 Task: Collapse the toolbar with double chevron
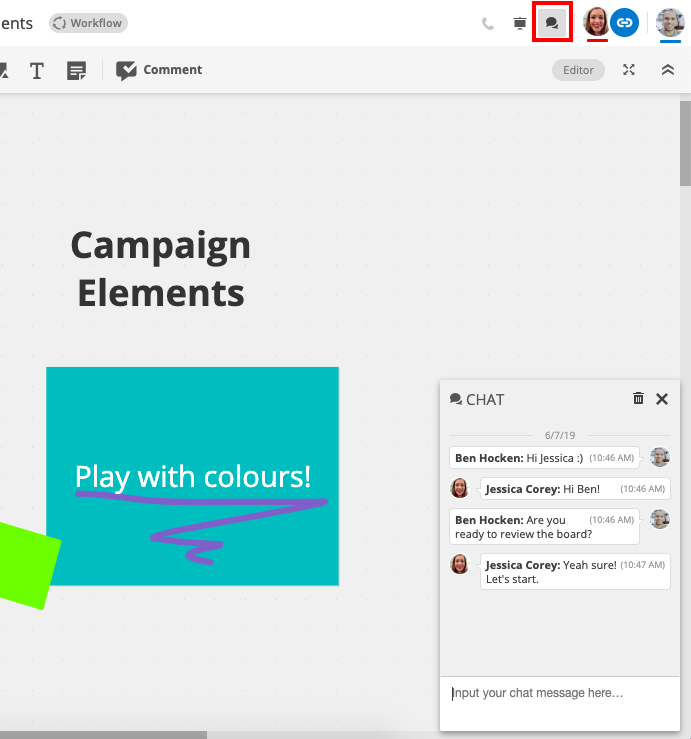tap(667, 70)
